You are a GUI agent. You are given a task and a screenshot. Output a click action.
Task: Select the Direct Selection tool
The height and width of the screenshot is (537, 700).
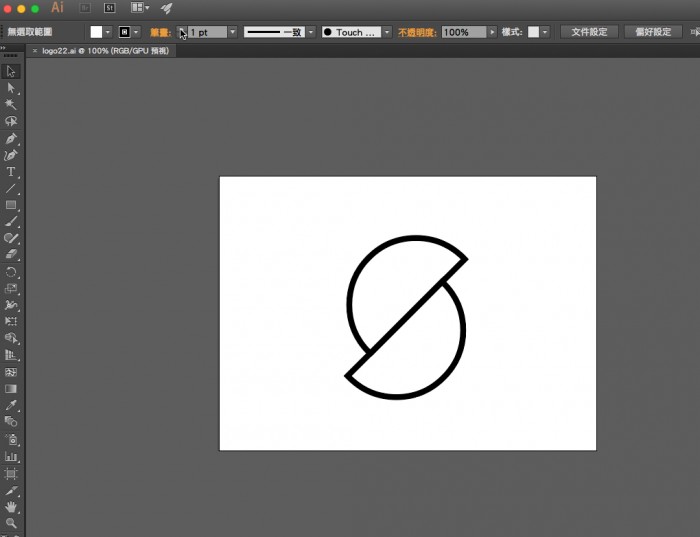click(11, 87)
